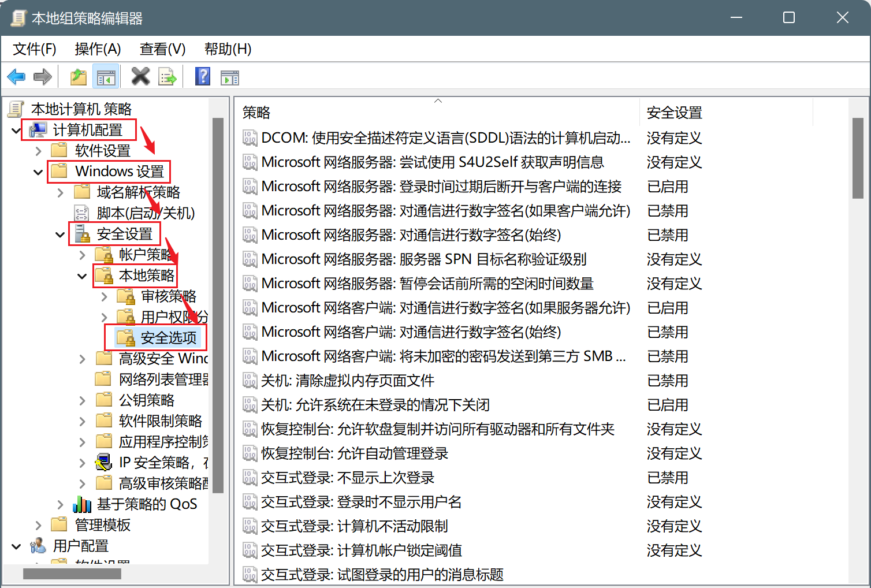
Task: Click the Export list toolbar icon
Action: 167,76
